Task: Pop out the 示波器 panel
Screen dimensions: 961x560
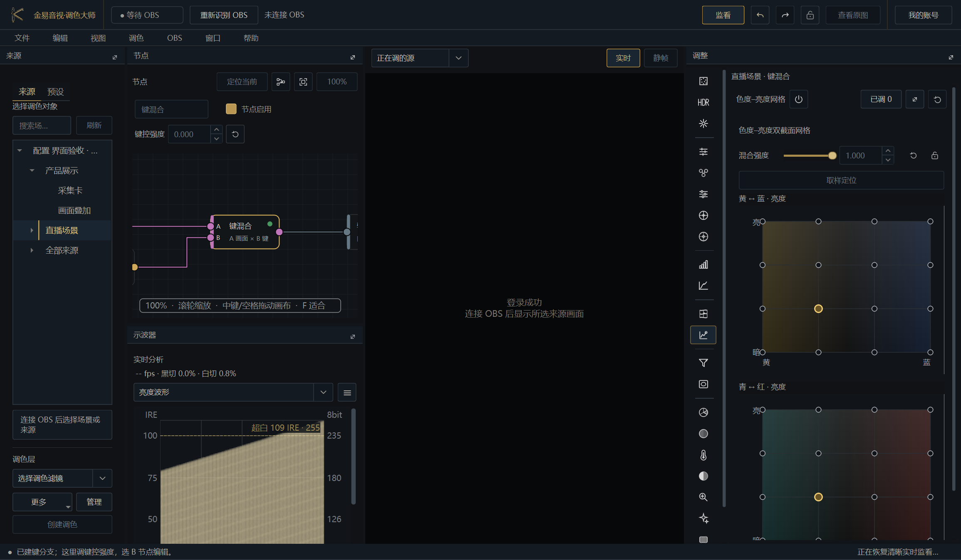Action: coord(353,336)
